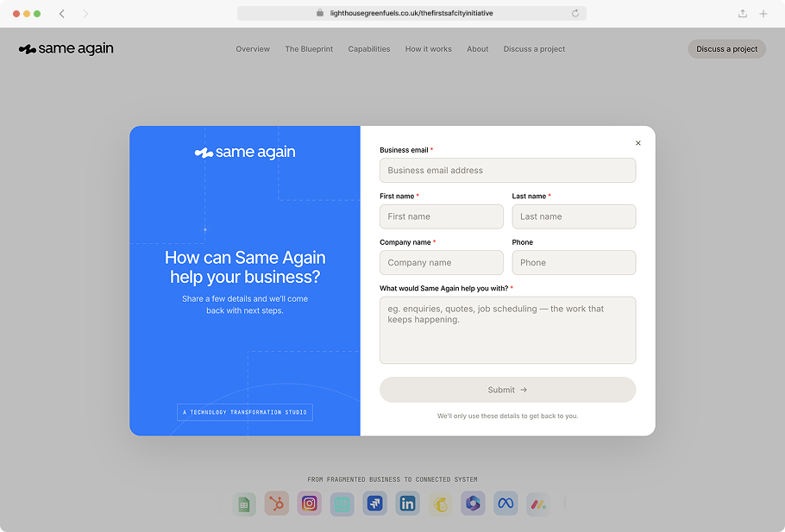
Task: Click 'We'll only use these details' note
Action: coord(507,416)
